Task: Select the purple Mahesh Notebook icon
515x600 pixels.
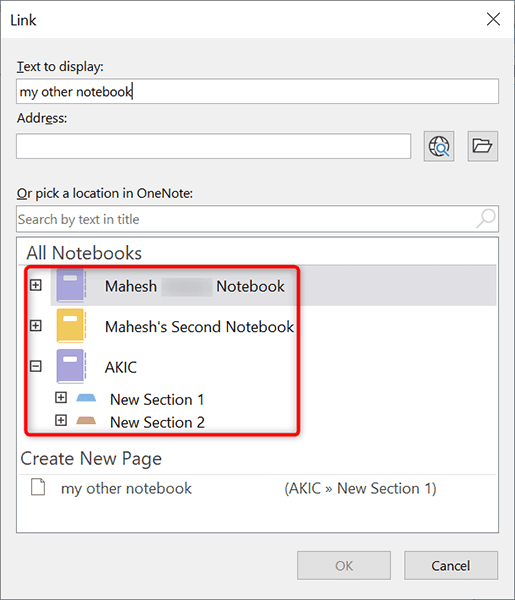Action: point(71,285)
